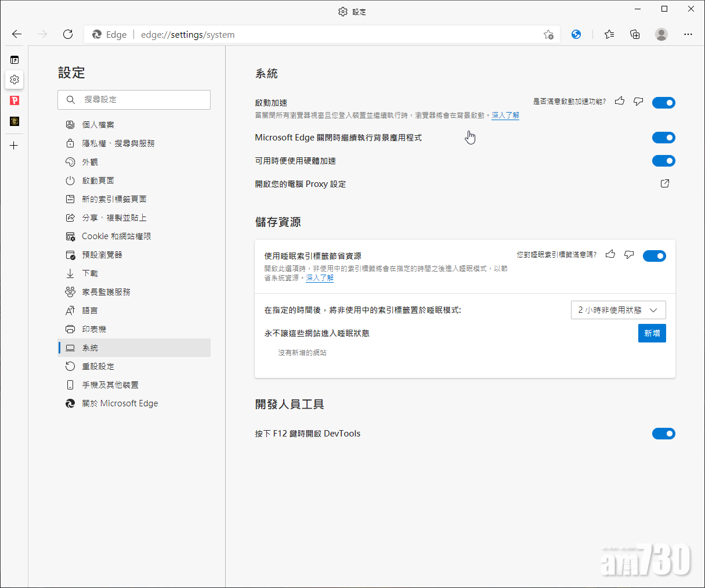Open 深入了解 link under 啟動加速
Image resolution: width=705 pixels, height=588 pixels.
tap(505, 116)
